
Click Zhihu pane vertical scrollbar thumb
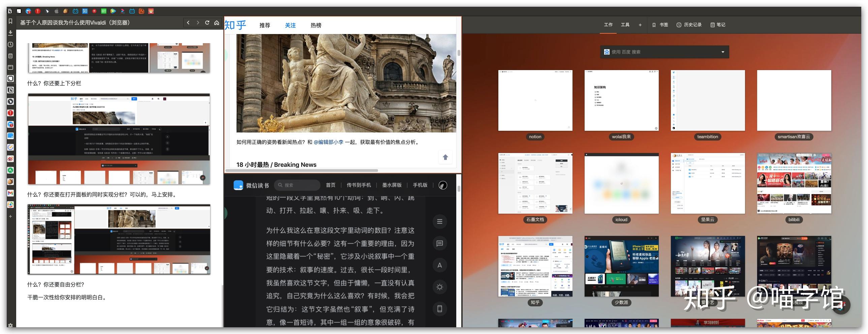(x=459, y=53)
